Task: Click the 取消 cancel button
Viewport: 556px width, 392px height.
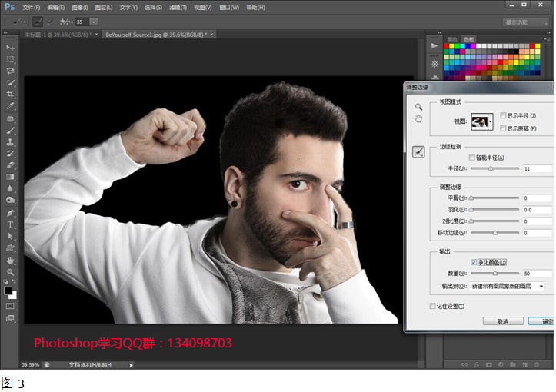Action: pyautogui.click(x=503, y=321)
